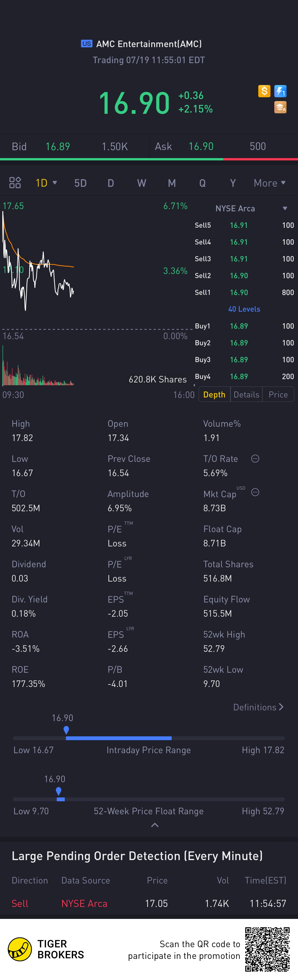Switch order book to Price view
Viewport: 298px width, 980px height.
coord(278,394)
